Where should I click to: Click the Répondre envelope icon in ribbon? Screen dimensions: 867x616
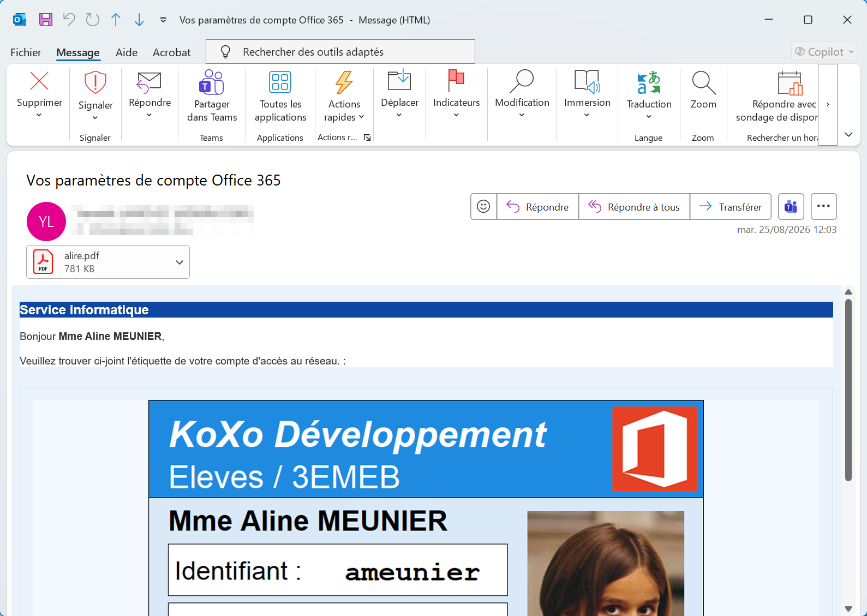coord(149,82)
